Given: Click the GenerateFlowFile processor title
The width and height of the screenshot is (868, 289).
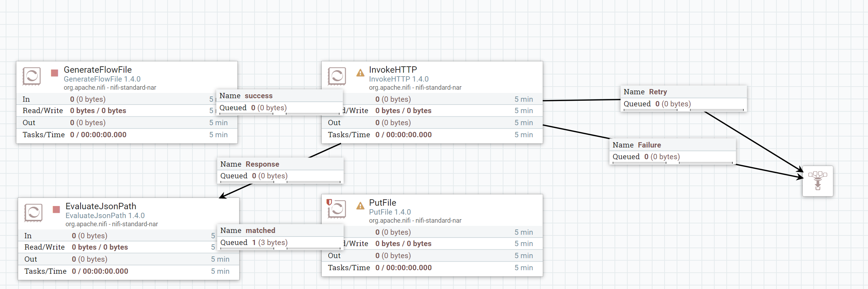Looking at the screenshot, I should pos(98,70).
